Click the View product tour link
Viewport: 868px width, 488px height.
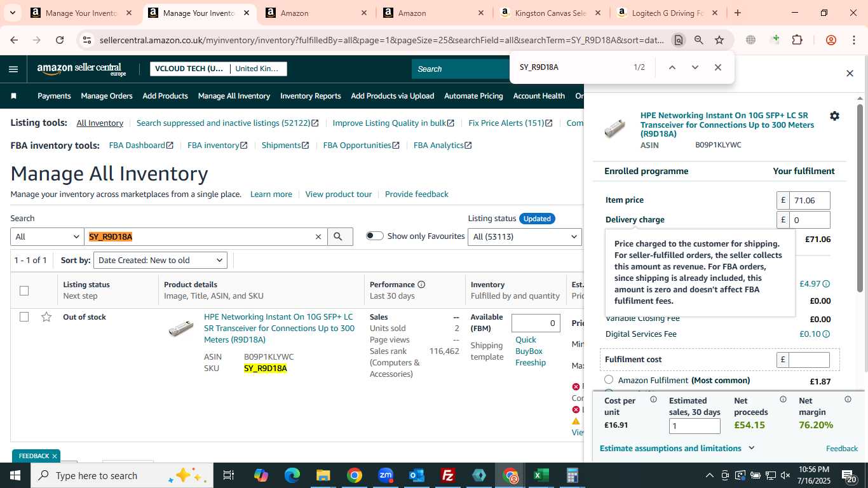[x=339, y=194]
